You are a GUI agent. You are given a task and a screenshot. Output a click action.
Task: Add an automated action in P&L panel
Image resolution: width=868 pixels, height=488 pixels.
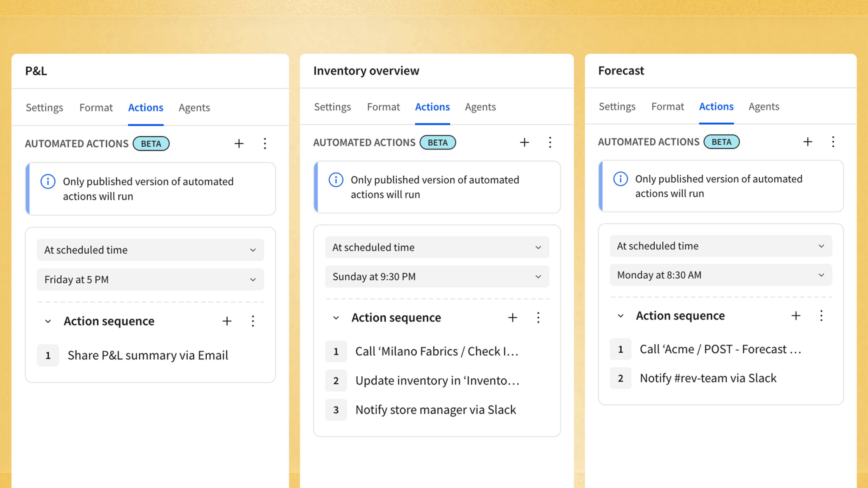tap(239, 143)
